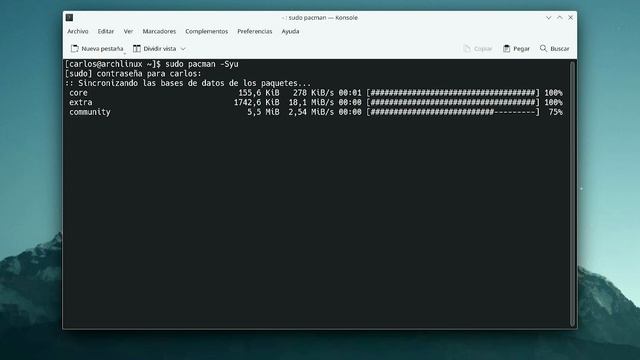Click the Pegar paste icon
This screenshot has height=360, width=640.
click(x=507, y=49)
